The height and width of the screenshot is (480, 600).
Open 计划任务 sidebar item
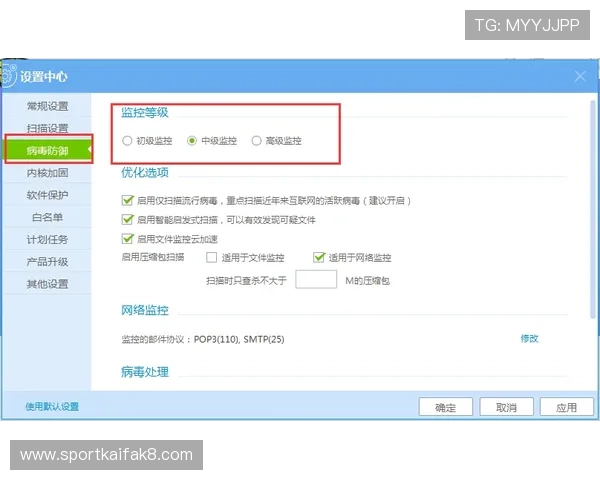point(47,239)
